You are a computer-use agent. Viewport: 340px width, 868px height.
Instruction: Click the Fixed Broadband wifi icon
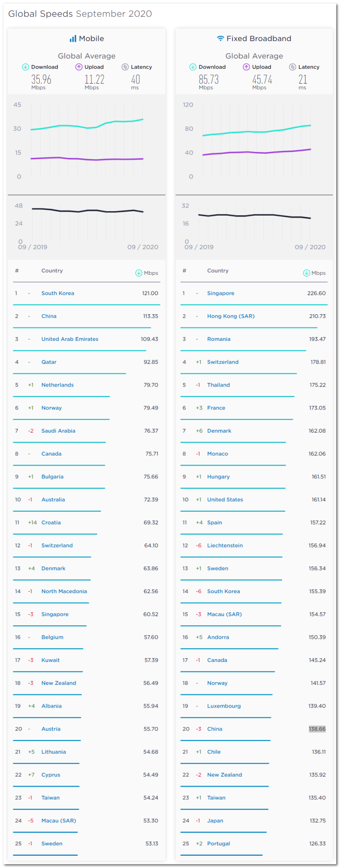pos(220,38)
